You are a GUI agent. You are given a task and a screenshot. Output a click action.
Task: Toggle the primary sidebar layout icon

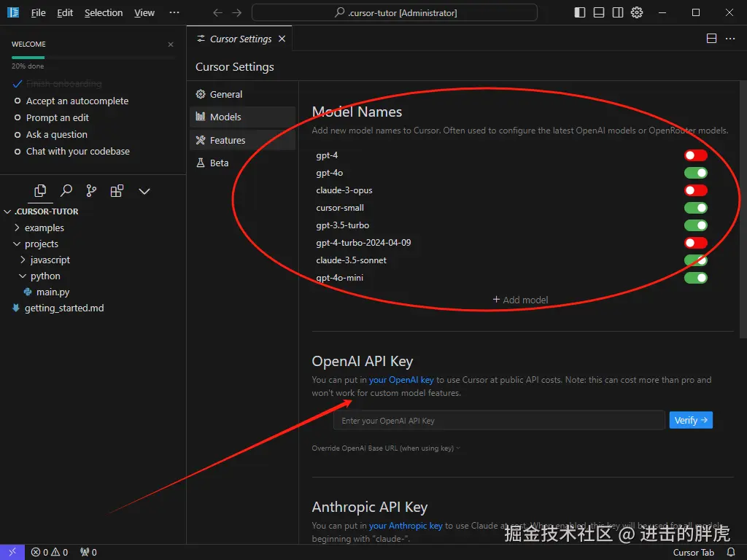tap(580, 12)
